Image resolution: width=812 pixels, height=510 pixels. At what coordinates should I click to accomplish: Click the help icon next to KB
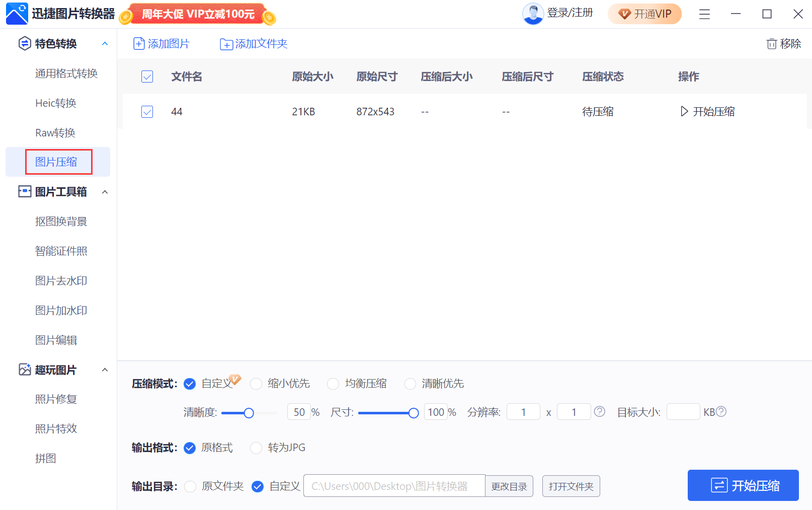click(721, 411)
